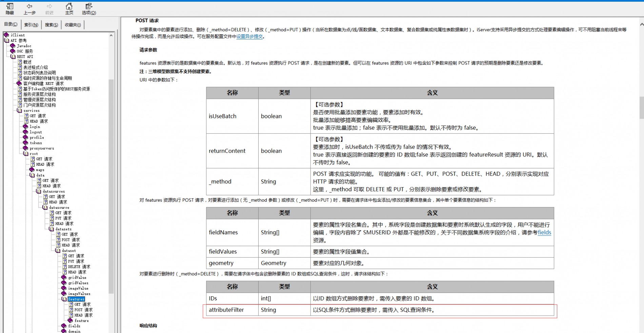The width and height of the screenshot is (644, 333).
Task: Open POST 请求 under datasets
Action: [x=71, y=240]
